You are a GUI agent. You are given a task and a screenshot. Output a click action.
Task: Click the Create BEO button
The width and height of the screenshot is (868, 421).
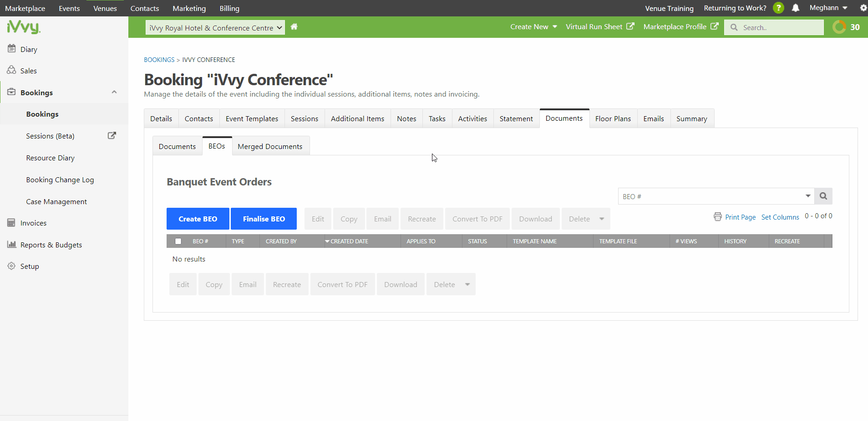point(198,219)
